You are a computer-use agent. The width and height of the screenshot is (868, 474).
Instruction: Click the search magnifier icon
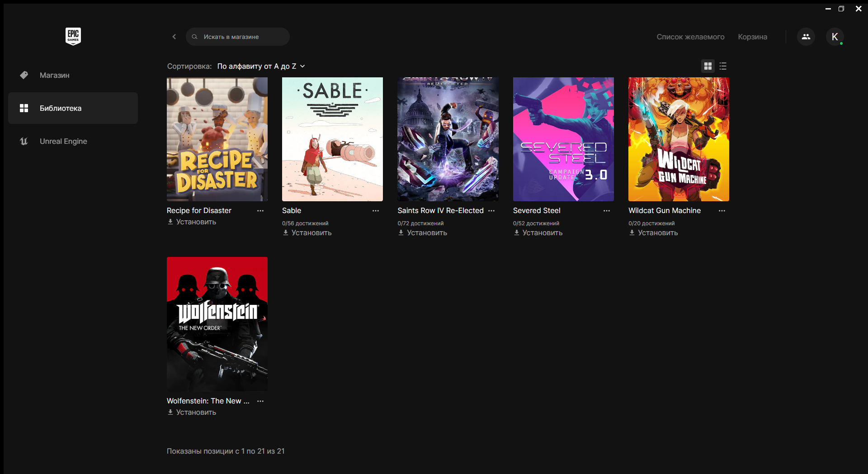pos(194,37)
